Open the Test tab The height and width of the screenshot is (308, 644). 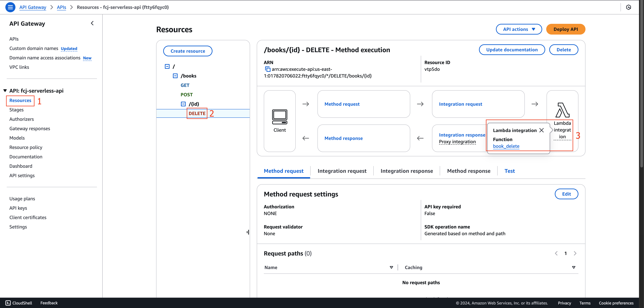[x=509, y=171]
